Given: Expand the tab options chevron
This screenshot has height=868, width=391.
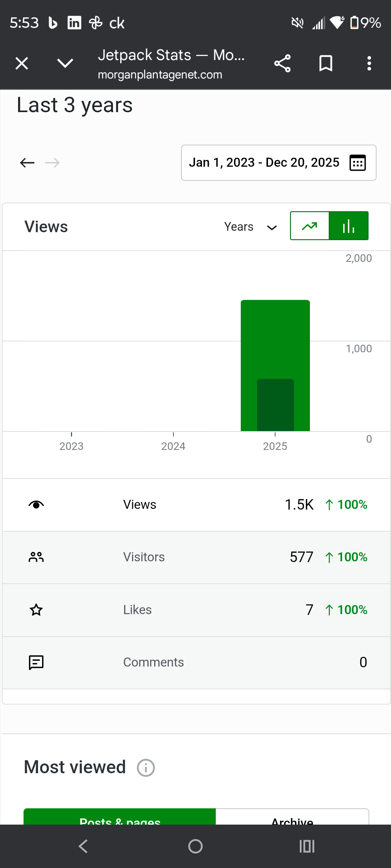Looking at the screenshot, I should (x=65, y=64).
